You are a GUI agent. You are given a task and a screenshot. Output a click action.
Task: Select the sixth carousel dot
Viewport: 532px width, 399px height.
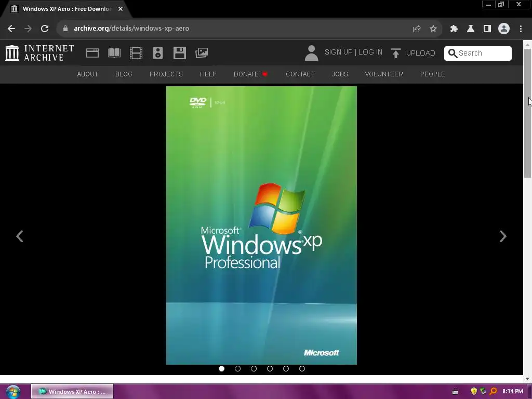click(x=302, y=368)
